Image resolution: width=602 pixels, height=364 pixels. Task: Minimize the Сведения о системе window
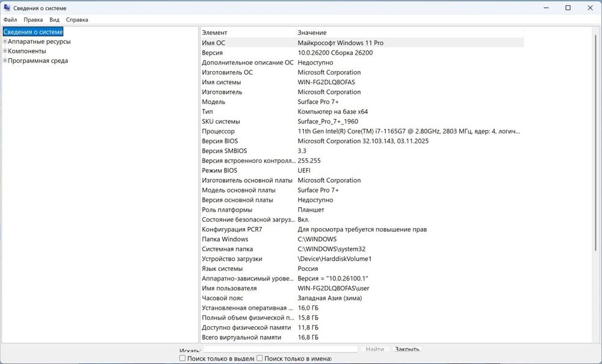[547, 8]
